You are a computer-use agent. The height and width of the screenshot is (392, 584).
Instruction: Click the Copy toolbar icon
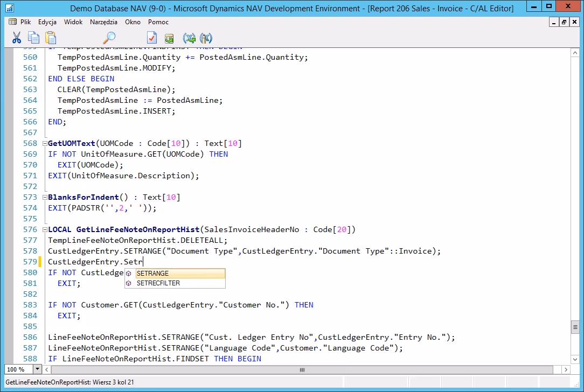point(33,38)
